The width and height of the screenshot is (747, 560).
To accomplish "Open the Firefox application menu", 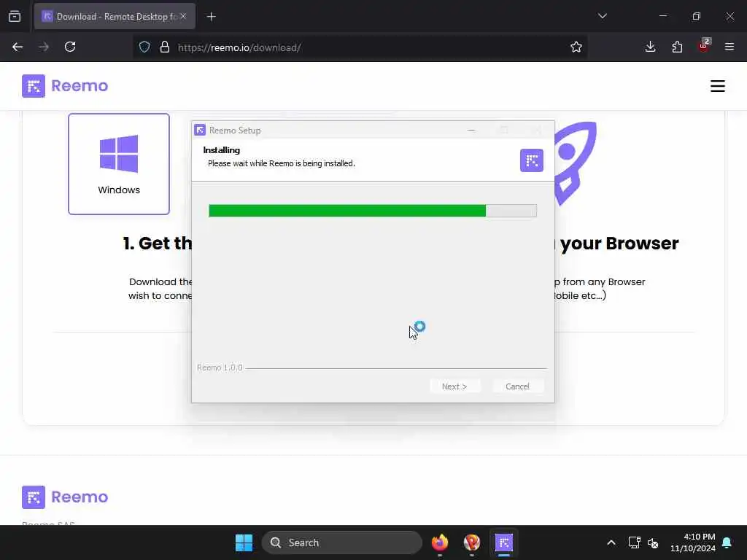I will coord(729,47).
